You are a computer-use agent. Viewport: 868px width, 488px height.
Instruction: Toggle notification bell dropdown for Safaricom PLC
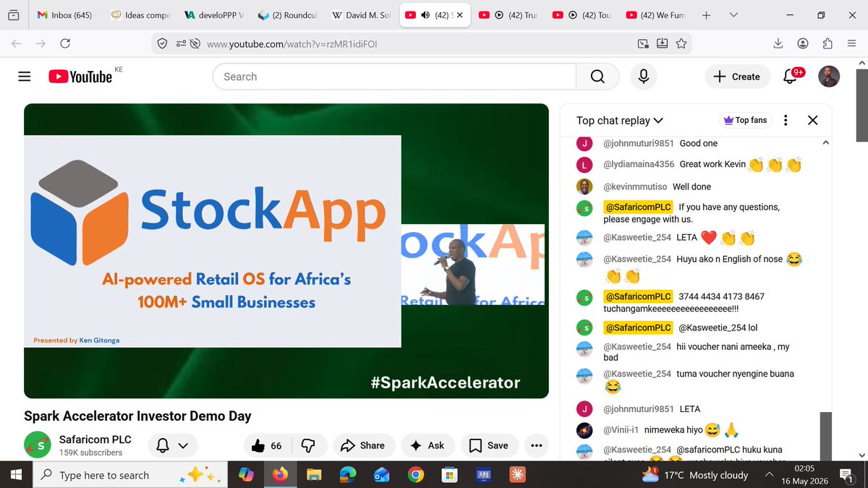(172, 445)
